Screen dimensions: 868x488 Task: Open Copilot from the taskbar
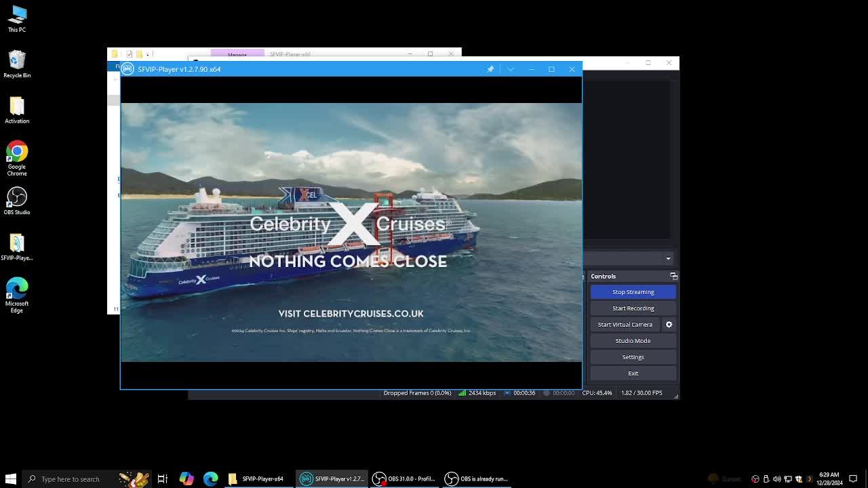pyautogui.click(x=186, y=479)
